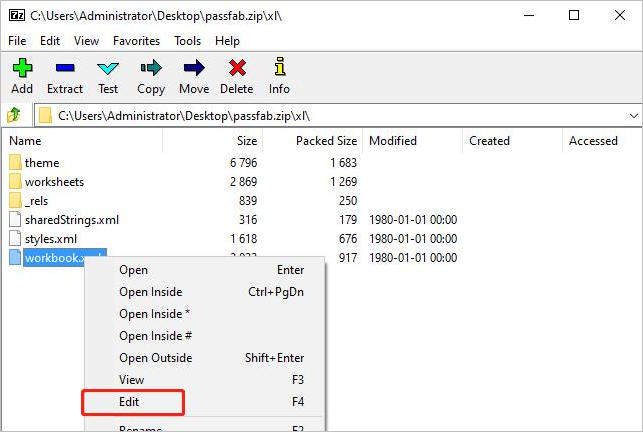Click the green Add plus icon

pos(22,68)
